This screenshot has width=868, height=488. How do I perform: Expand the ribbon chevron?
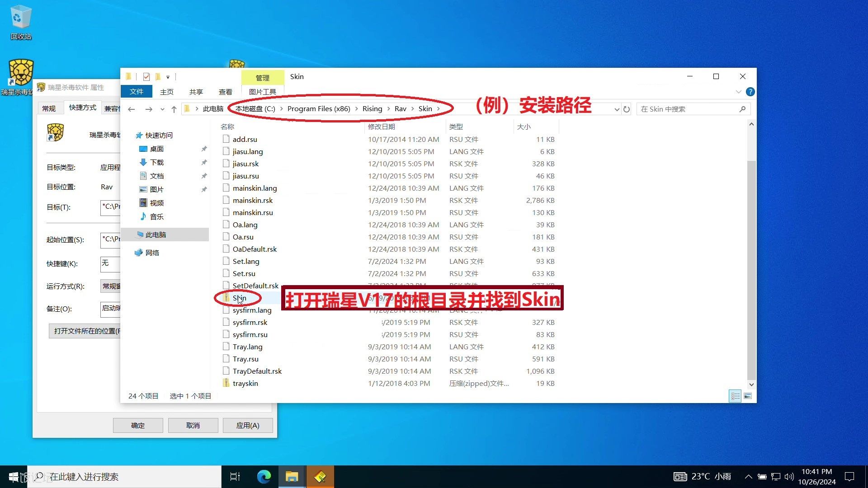click(739, 92)
